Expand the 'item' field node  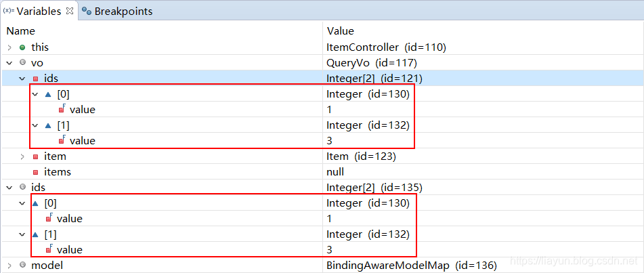tap(22, 156)
